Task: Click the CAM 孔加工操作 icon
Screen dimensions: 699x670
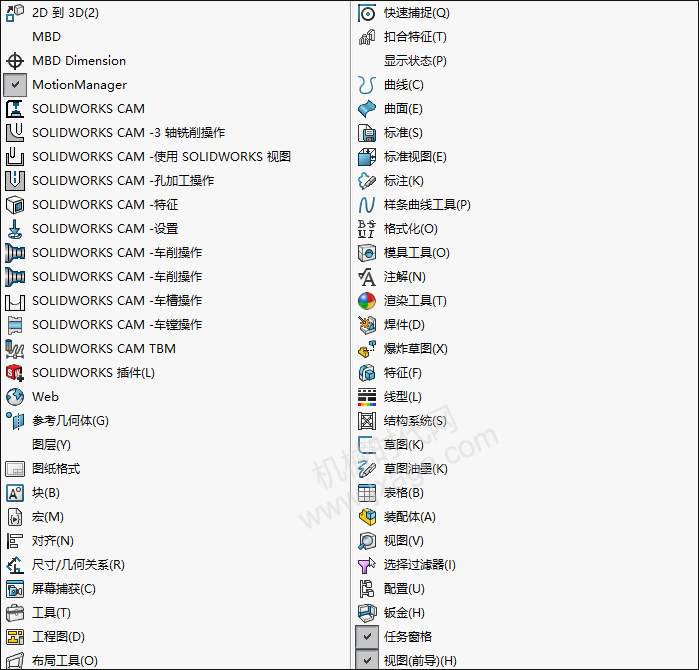Action: [x=15, y=181]
